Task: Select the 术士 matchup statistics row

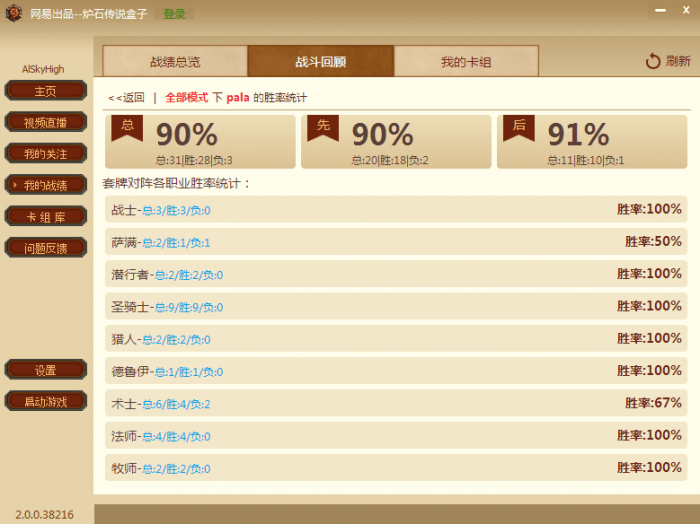Action: pyautogui.click(x=396, y=403)
